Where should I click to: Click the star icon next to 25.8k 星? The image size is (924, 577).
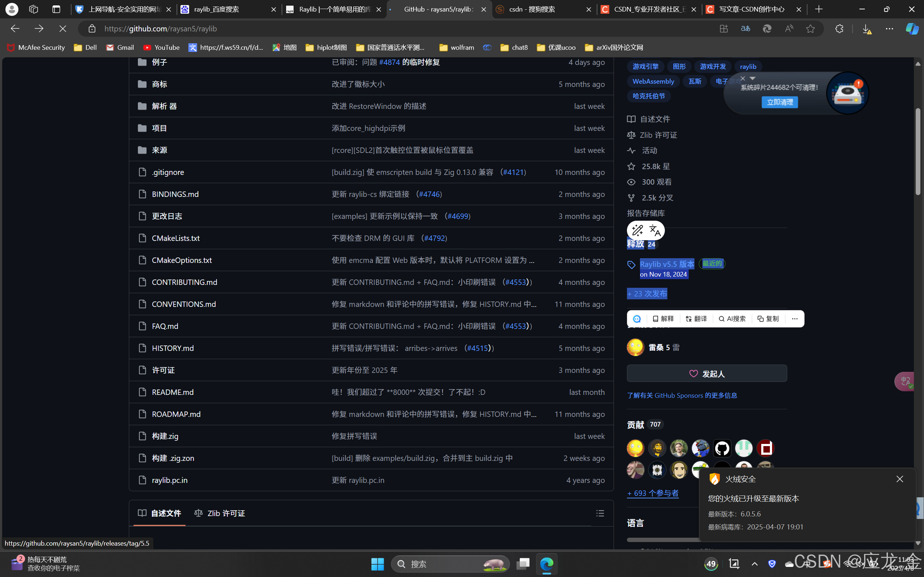[x=631, y=166]
